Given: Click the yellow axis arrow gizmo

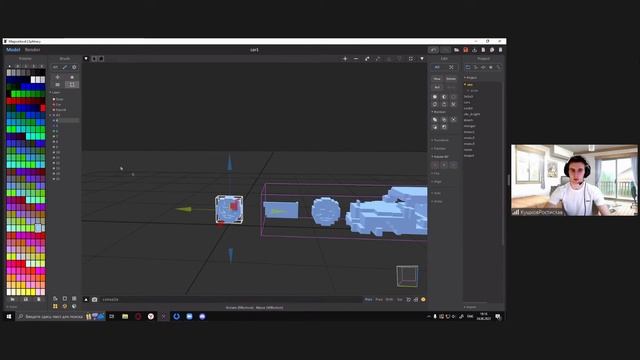Looking at the screenshot, I should (x=184, y=209).
